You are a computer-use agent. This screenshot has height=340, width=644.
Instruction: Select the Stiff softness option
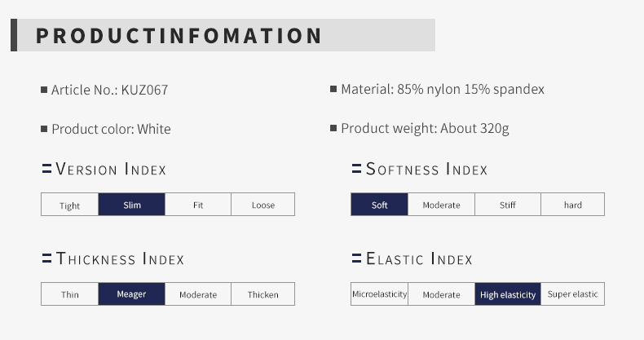508,205
